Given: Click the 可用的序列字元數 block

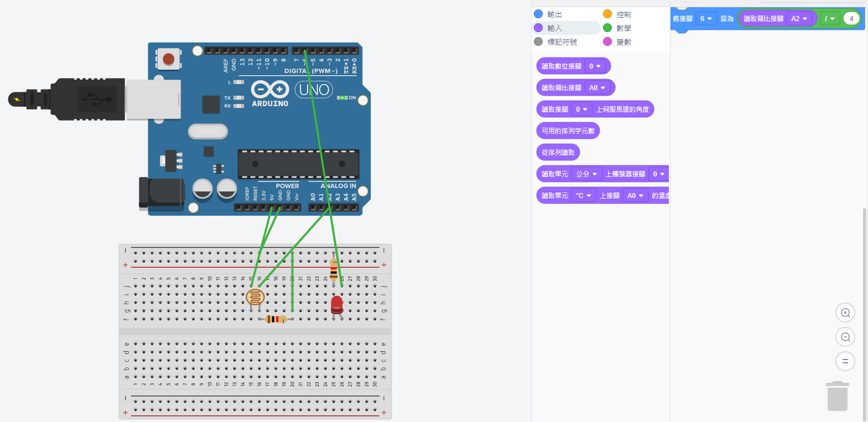Looking at the screenshot, I should (x=568, y=131).
